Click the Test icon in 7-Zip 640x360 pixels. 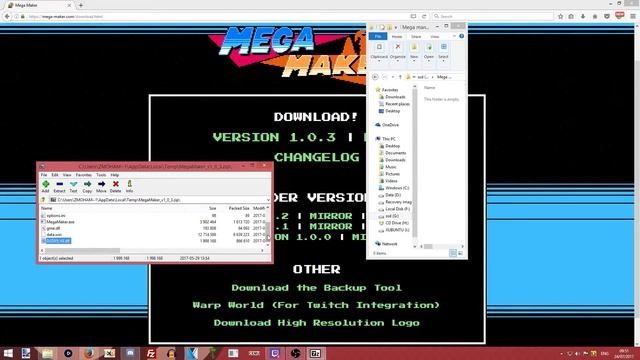coord(73,186)
